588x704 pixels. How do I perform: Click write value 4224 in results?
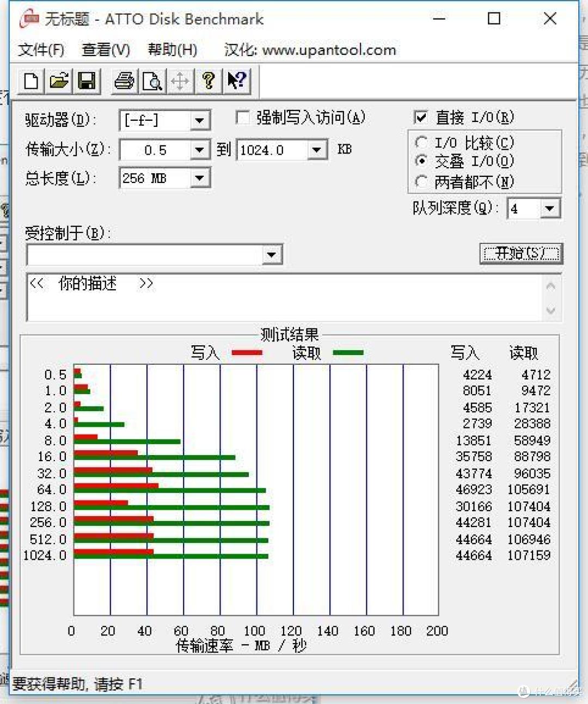point(477,375)
